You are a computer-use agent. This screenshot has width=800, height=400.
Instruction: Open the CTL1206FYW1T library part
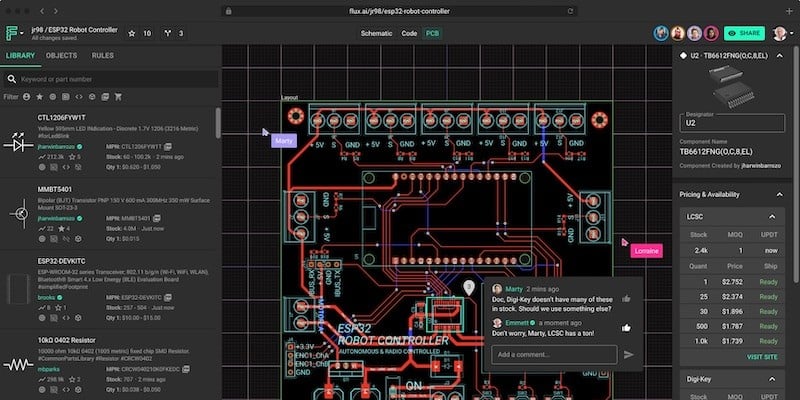tap(61, 118)
